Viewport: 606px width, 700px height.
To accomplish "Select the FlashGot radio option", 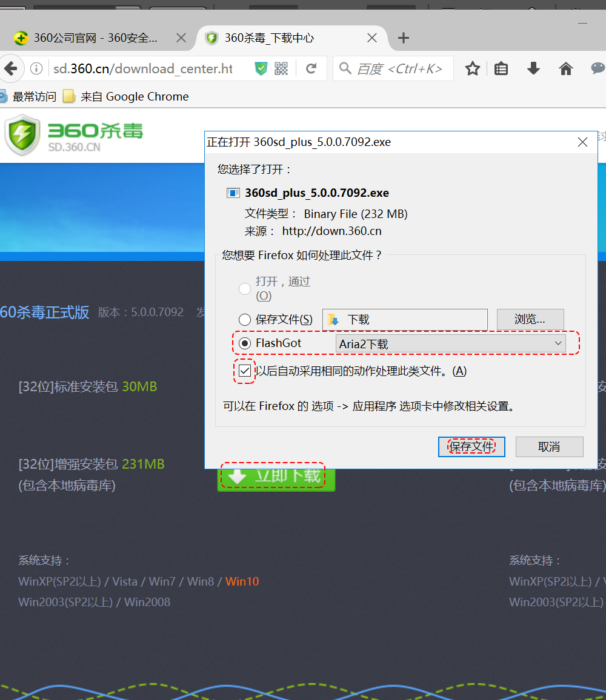I will pyautogui.click(x=244, y=343).
